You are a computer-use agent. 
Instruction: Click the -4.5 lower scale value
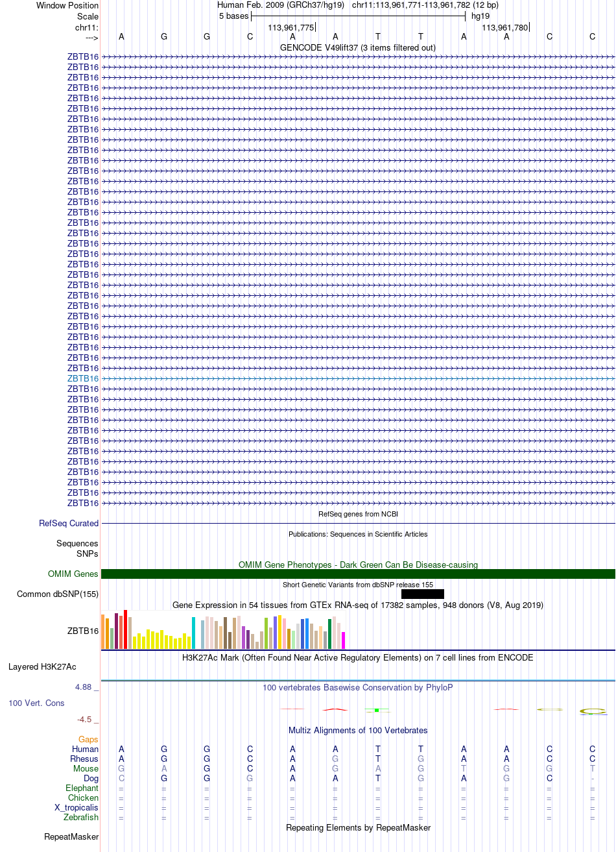(85, 720)
